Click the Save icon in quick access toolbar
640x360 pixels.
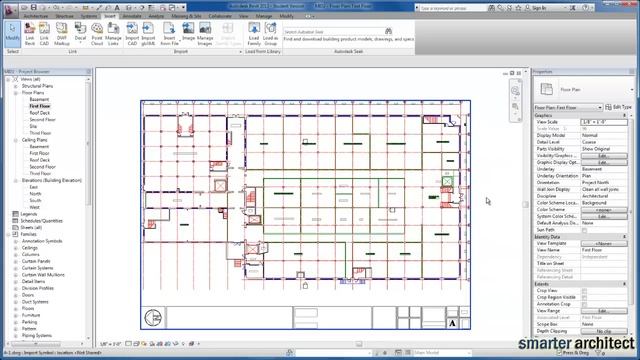pos(33,7)
